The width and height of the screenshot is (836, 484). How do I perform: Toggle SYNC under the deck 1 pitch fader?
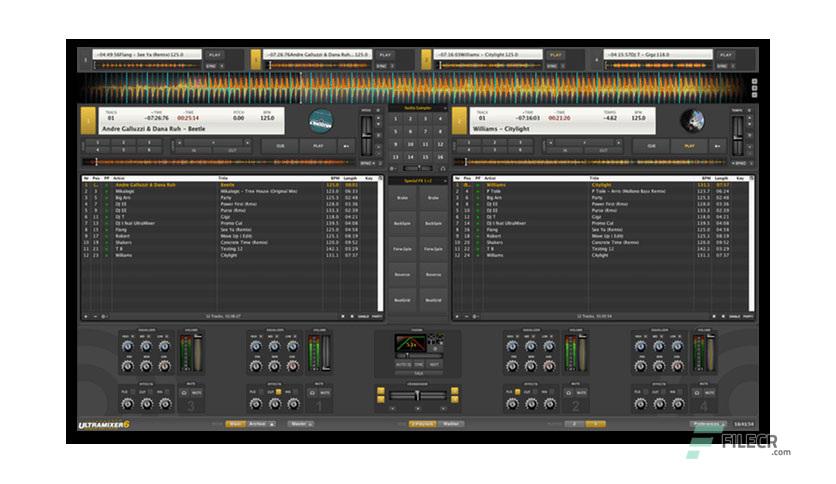coord(366,163)
